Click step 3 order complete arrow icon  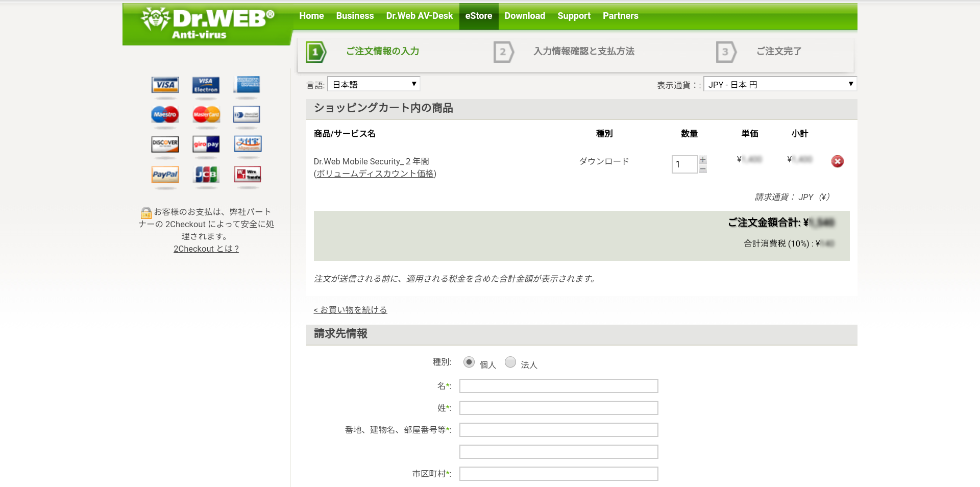(x=726, y=52)
